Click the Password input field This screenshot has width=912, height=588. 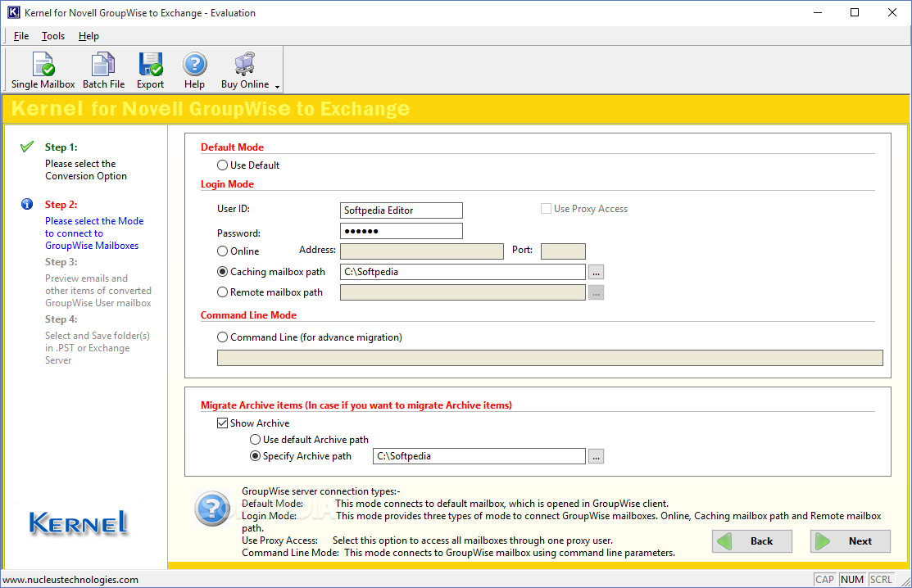coord(402,231)
